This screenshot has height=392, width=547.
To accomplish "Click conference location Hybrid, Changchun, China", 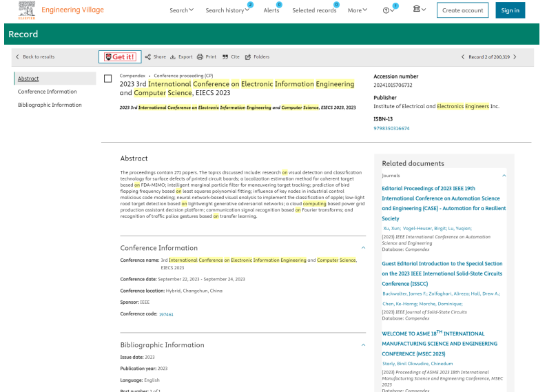I will pos(194,291).
